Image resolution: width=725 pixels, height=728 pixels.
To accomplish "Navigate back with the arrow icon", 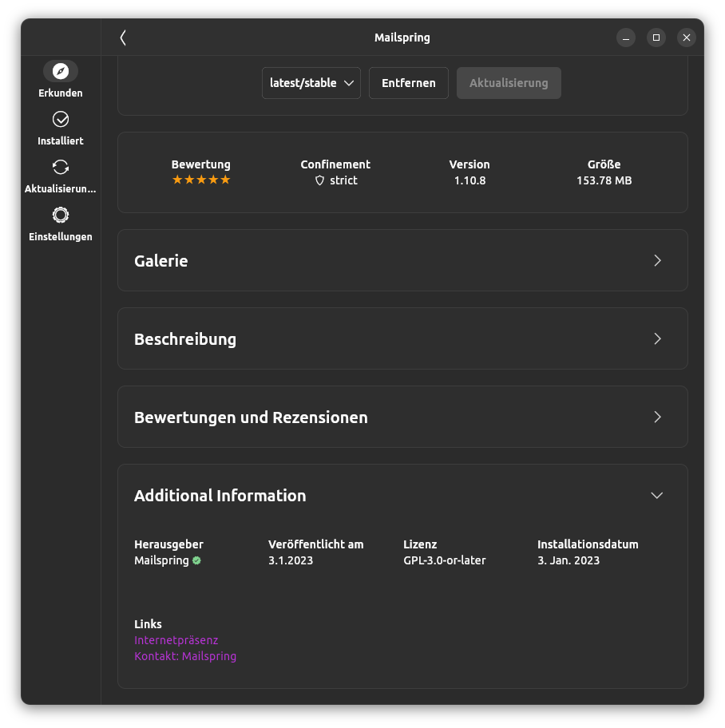I will point(123,37).
